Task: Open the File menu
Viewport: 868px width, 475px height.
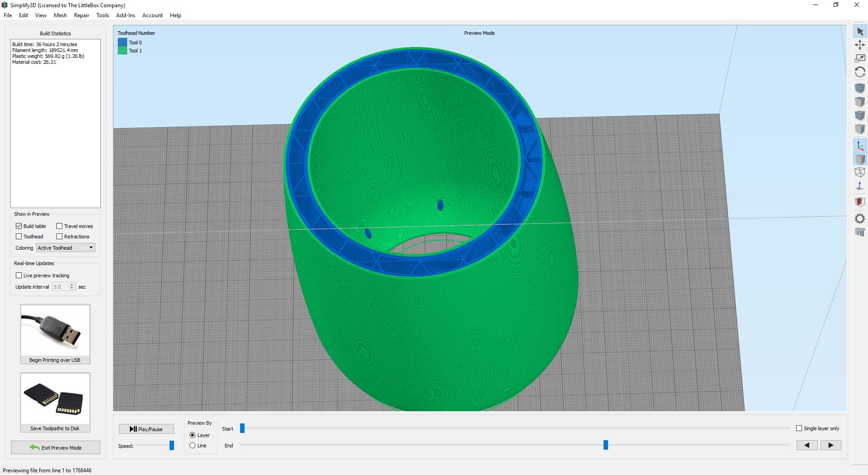Action: (x=8, y=15)
